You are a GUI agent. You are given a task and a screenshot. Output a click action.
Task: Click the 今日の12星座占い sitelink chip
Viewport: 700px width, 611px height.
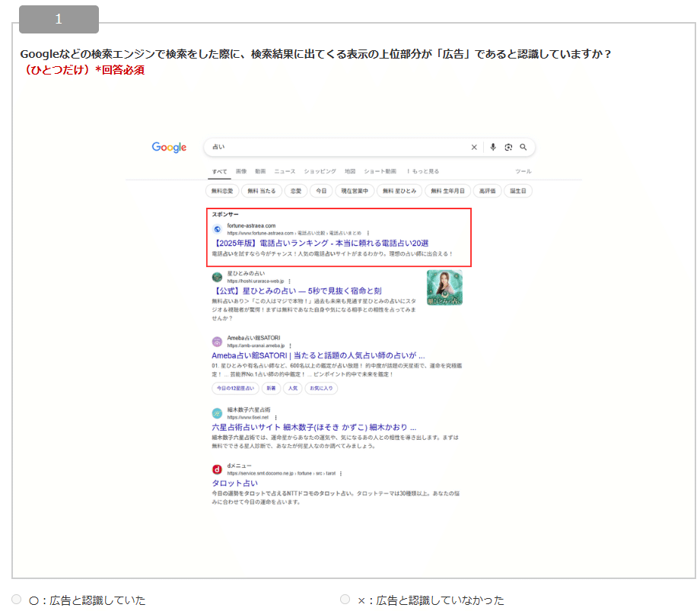point(235,388)
